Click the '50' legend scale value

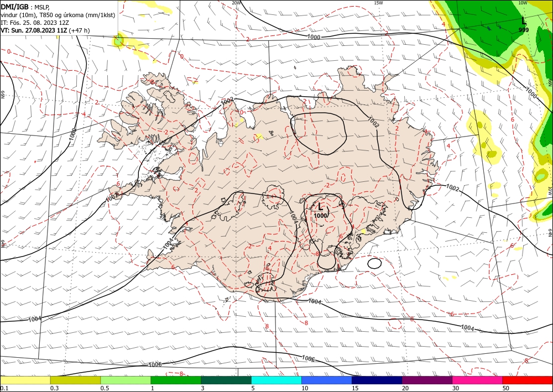[506, 388]
